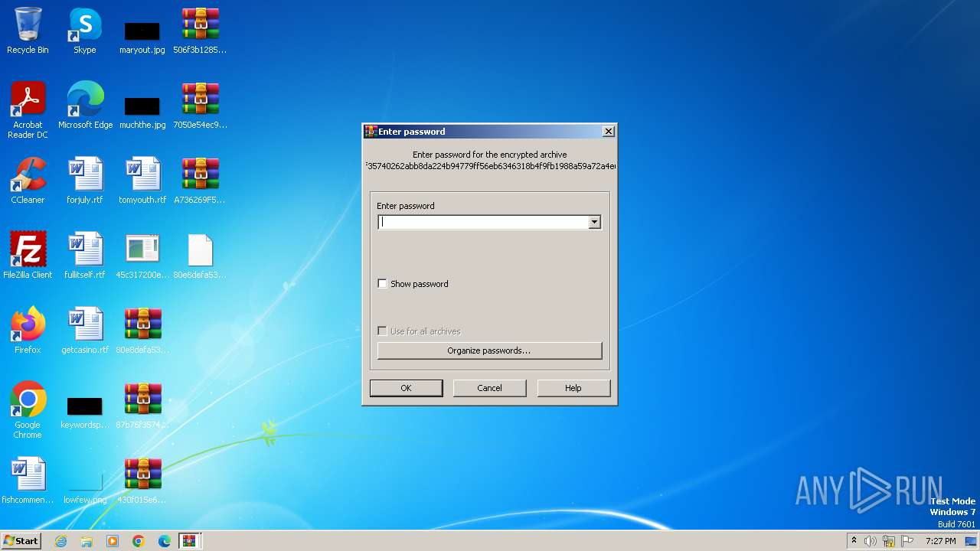Select the getcasino.rtf document icon

pyautogui.click(x=85, y=331)
